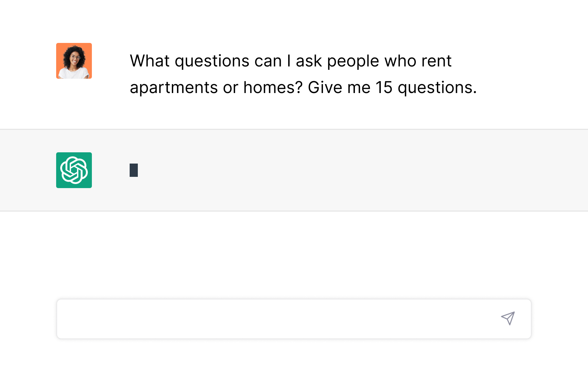Click the number "15" in the prompt
This screenshot has height=368, width=588.
coord(384,88)
